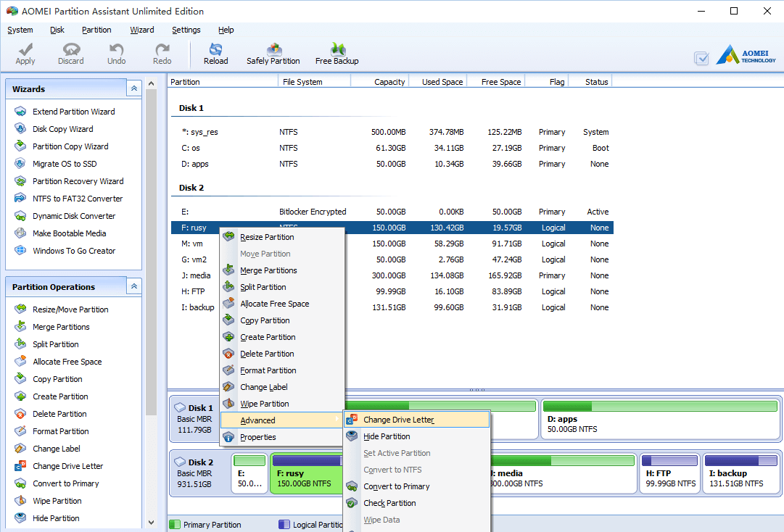The height and width of the screenshot is (532, 784).
Task: Collapse the Partition Operations panel
Action: coord(134,286)
